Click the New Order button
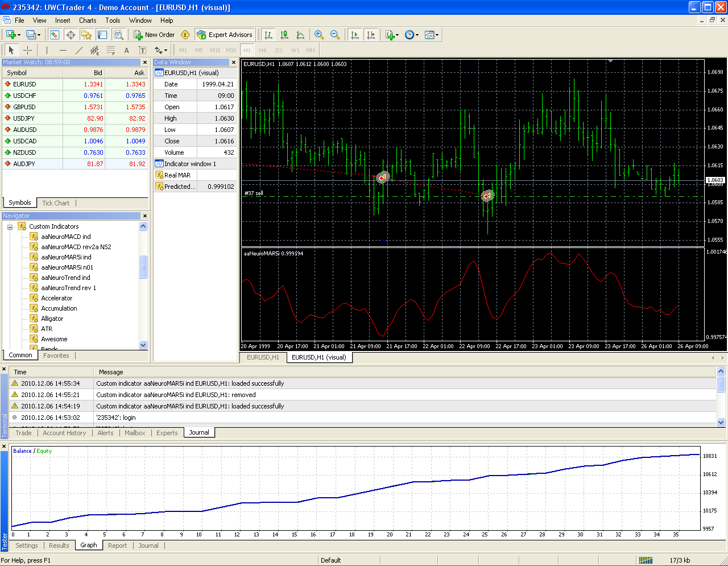 (154, 35)
